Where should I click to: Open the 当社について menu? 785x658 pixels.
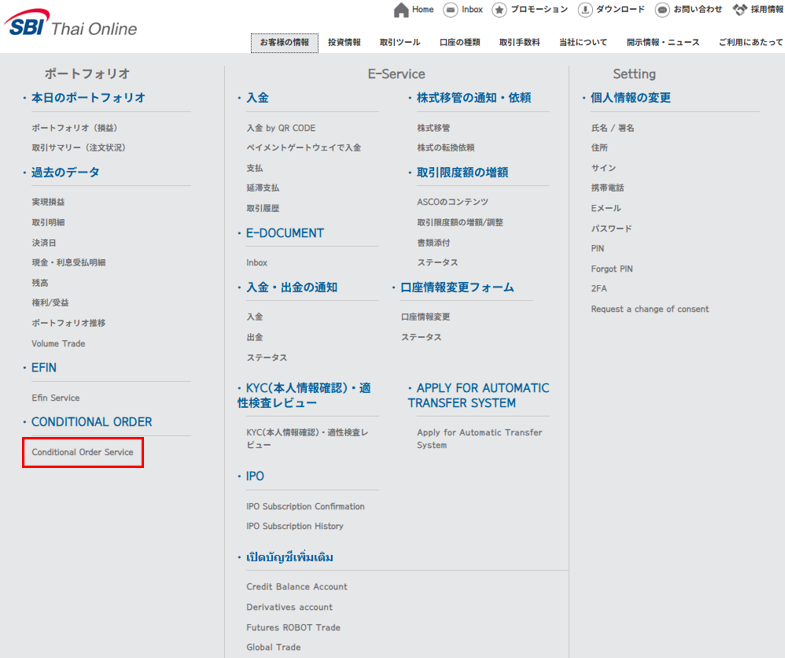coord(583,43)
